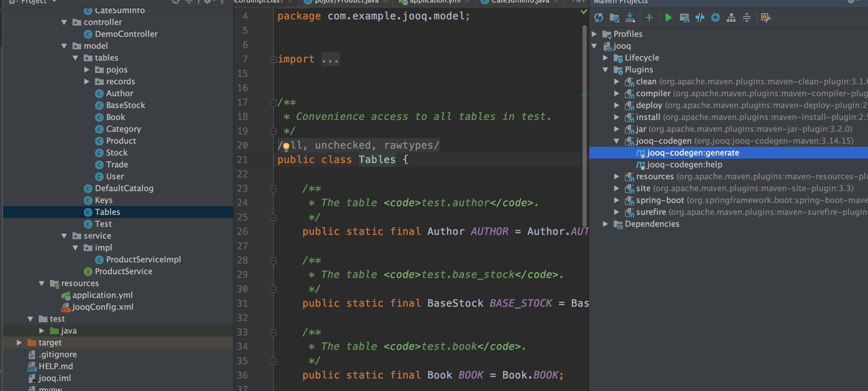Click the Execute Maven Goal icon
Image resolution: width=868 pixels, height=391 pixels.
[684, 17]
